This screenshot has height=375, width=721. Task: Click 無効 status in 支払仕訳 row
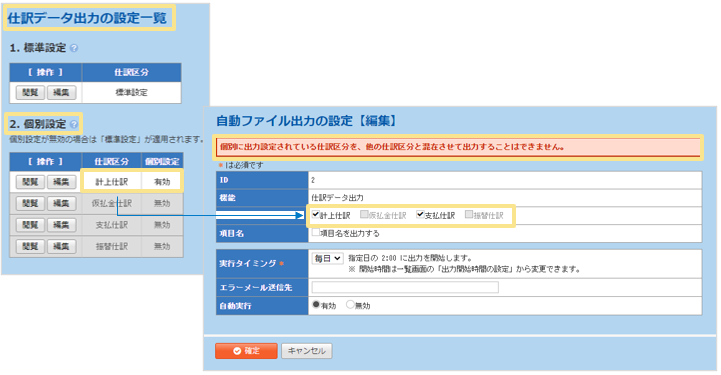[162, 225]
